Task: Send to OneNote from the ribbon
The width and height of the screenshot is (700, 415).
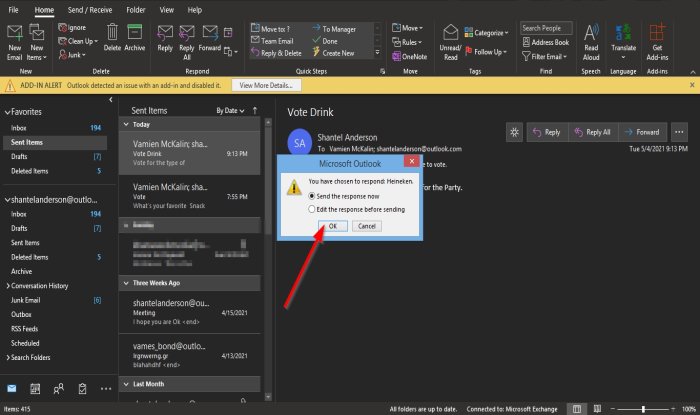Action: pyautogui.click(x=409, y=57)
